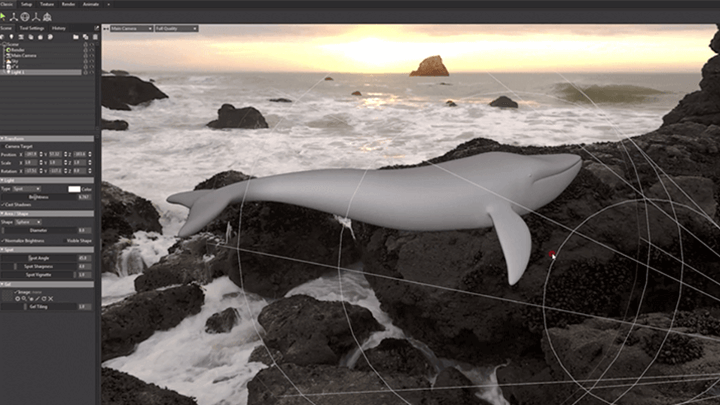Click the fifth scene toolbar add-object icon
The image size is (720, 405).
click(40, 37)
